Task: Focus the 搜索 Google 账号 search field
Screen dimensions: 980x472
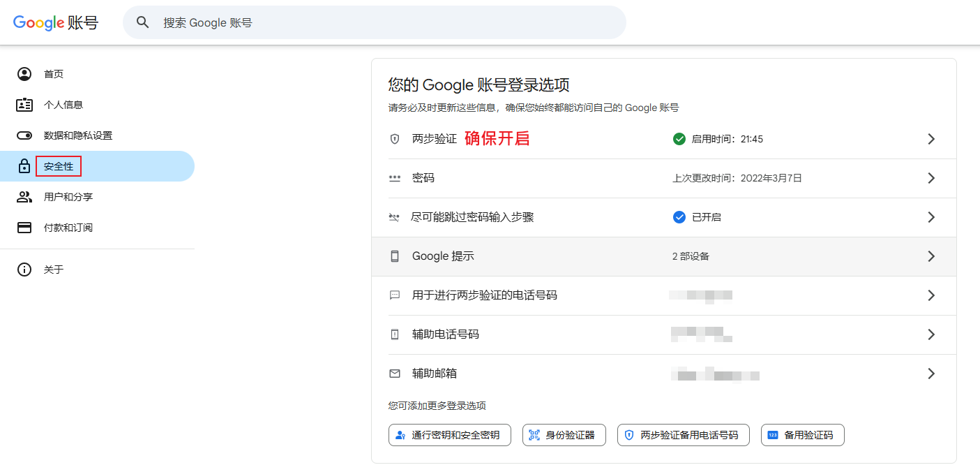Action: [384, 22]
